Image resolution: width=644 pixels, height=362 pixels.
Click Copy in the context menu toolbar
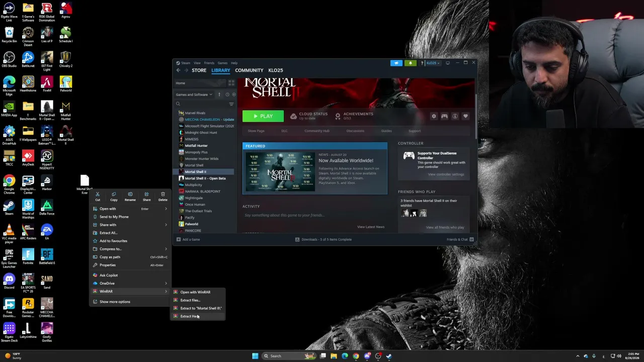click(114, 196)
